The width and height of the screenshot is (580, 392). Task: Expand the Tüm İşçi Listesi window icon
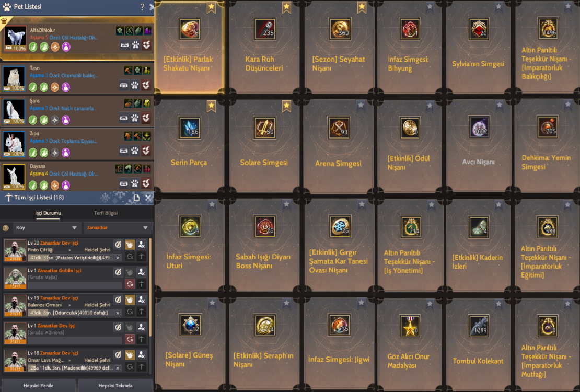[x=136, y=198]
